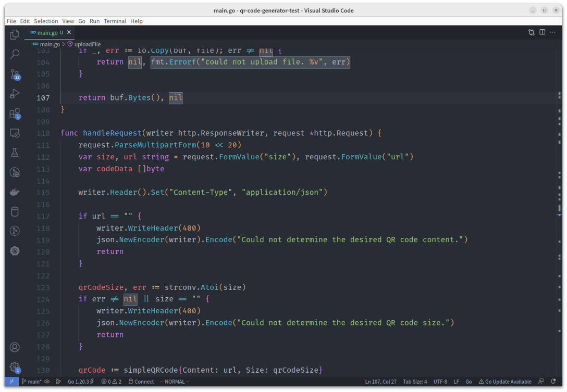
Task: Click the feedback icon in status bar
Action: [541, 382]
